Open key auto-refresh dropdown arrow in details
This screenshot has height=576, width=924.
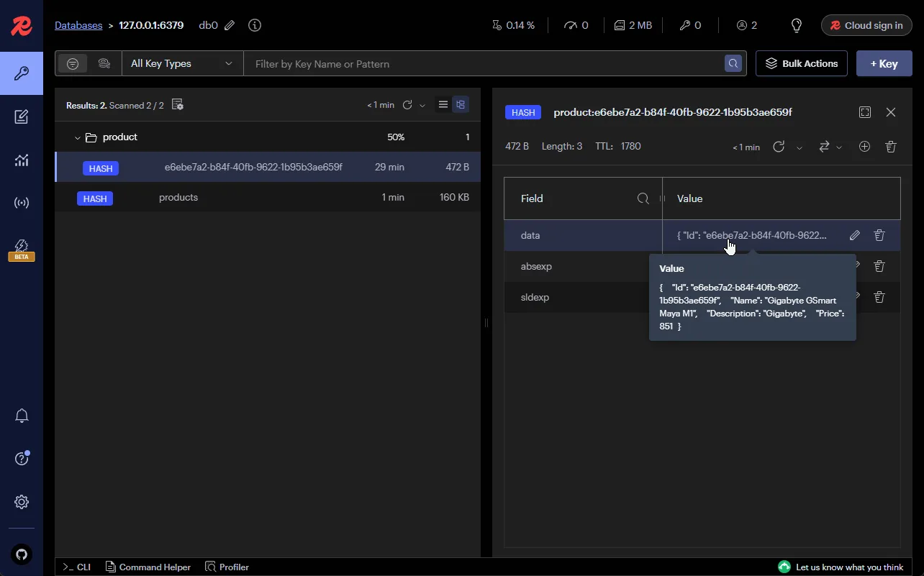(799, 147)
